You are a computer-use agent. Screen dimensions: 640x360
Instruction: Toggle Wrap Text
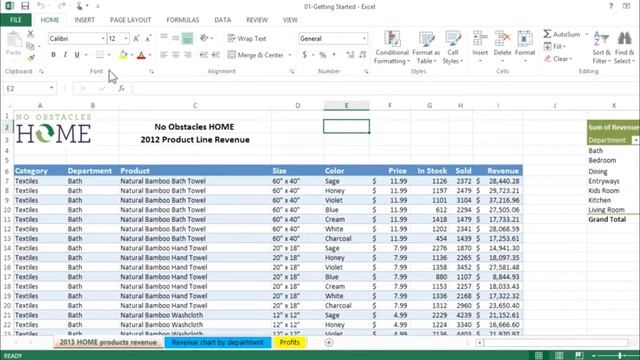(247, 38)
